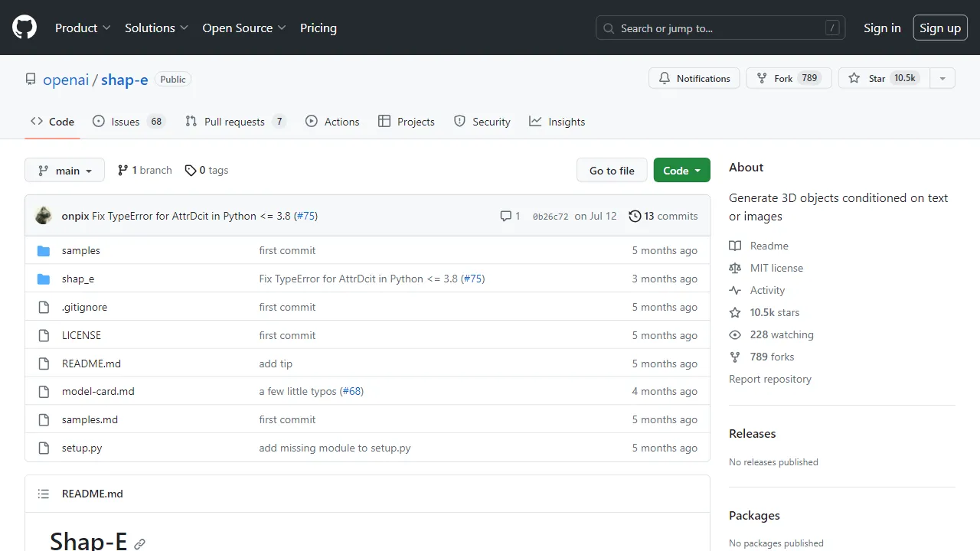Click the Packages heading link
The height and width of the screenshot is (551, 980).
coord(754,516)
